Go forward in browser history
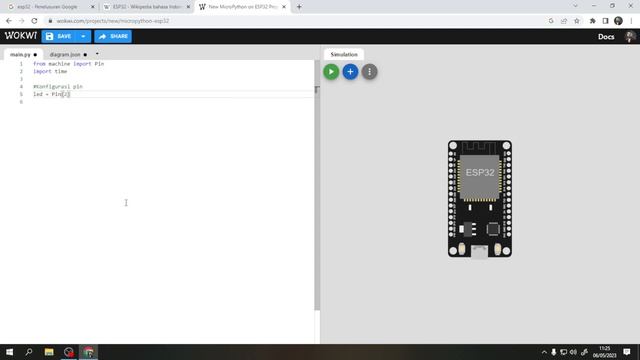Screen dimensions: 640x360 tap(22, 21)
